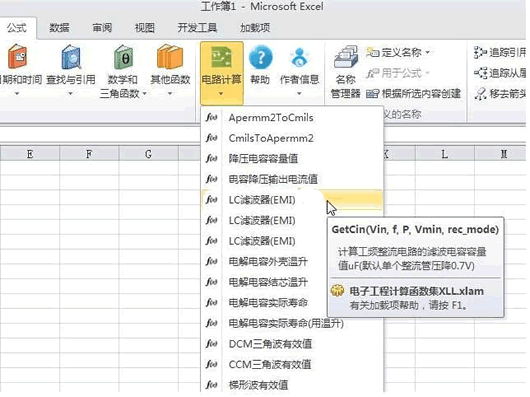The height and width of the screenshot is (397, 530).
Task: Expand the 数学和三角函数 dropdown arrow
Action: click(x=144, y=93)
